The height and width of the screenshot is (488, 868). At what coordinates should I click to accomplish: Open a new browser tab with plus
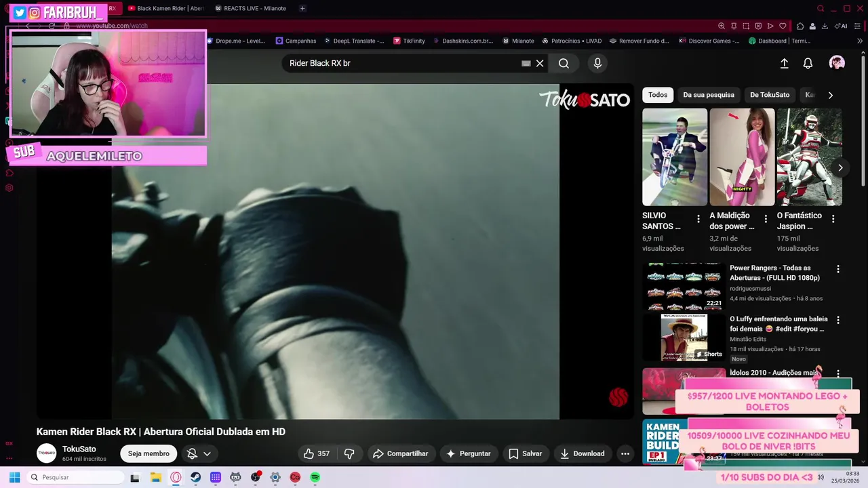[x=302, y=8]
